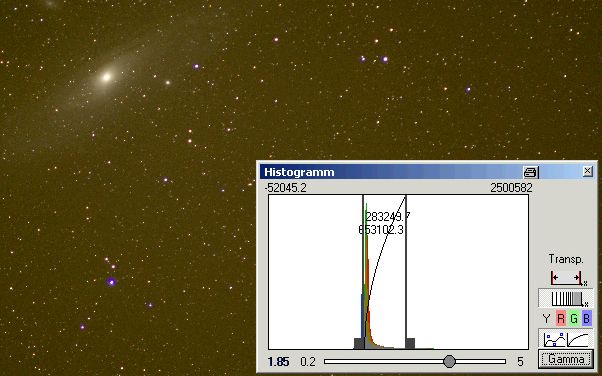Screen dimensions: 602x376
Task: Click the bright purple star at lower left
Action: (x=111, y=282)
